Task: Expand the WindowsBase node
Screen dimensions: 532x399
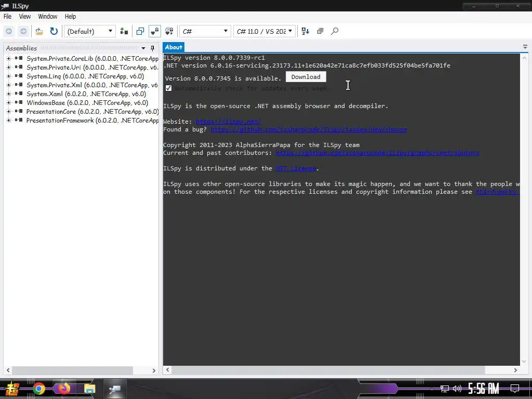Action: (x=8, y=102)
